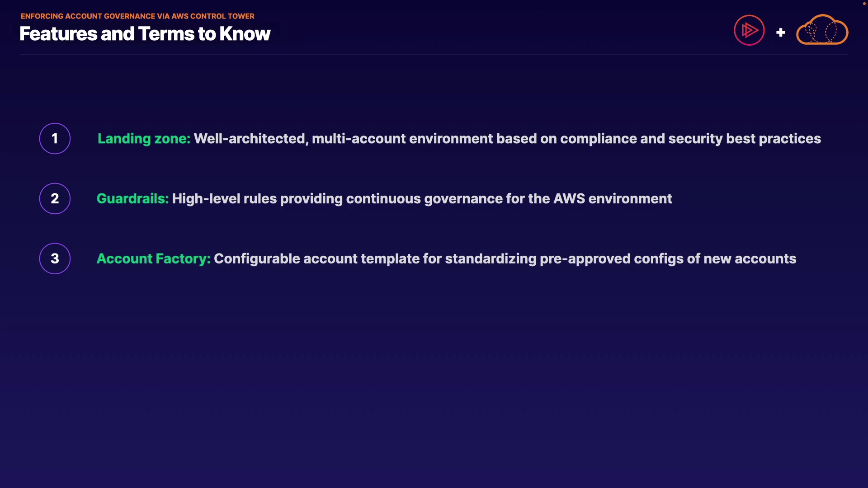Click the plus sign between the logos

(780, 33)
